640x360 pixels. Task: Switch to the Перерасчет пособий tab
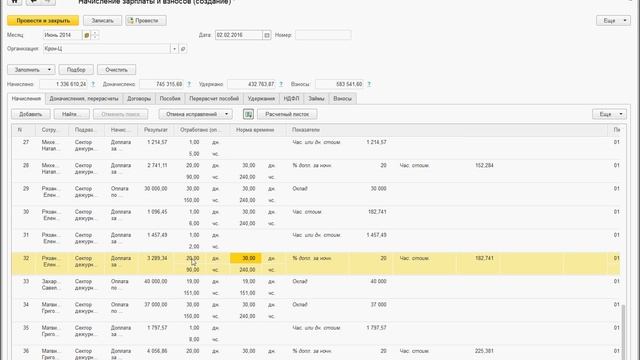pos(214,99)
